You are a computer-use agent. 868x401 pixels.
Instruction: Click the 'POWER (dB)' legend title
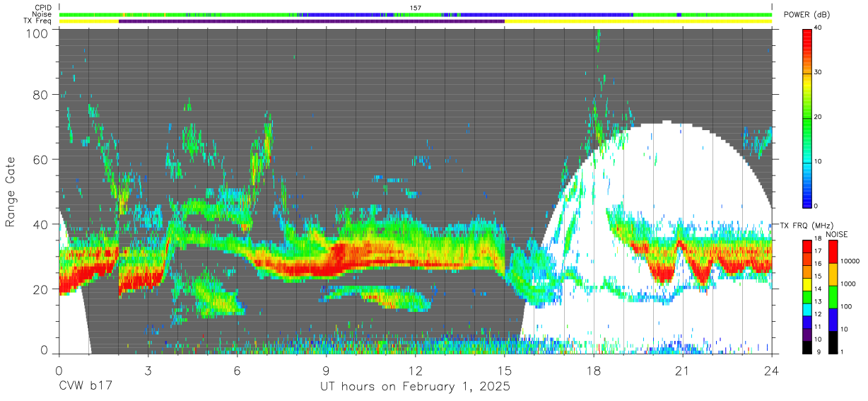coord(807,15)
